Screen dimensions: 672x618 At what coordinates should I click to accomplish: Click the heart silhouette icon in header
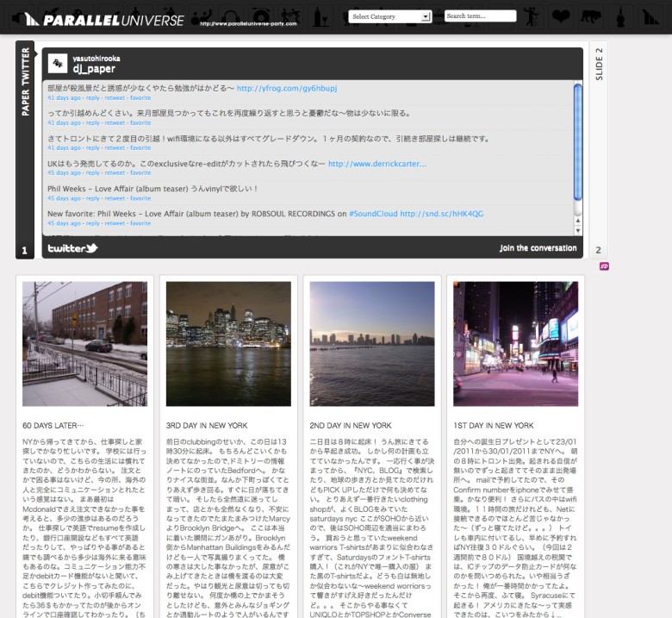[x=561, y=16]
